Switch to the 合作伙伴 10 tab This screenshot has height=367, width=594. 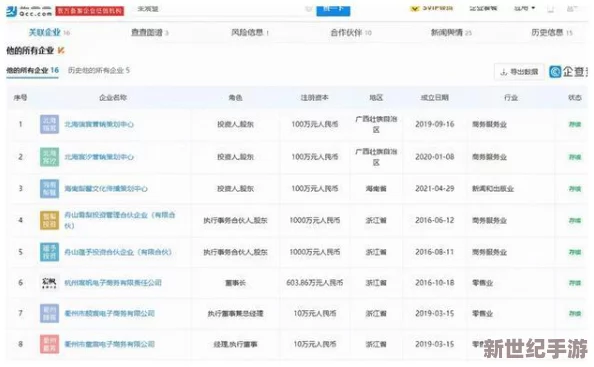pos(351,33)
